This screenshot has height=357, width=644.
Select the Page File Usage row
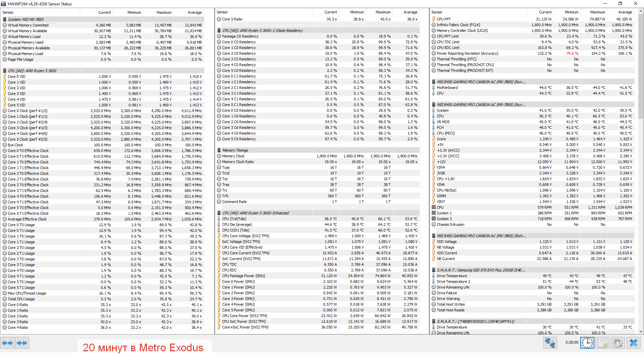pyautogui.click(x=103, y=59)
